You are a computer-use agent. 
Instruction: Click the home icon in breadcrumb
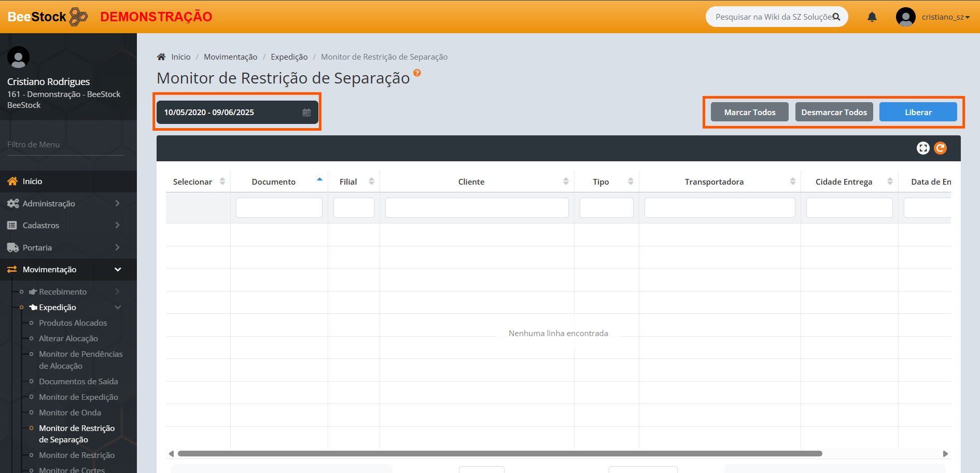coord(161,57)
